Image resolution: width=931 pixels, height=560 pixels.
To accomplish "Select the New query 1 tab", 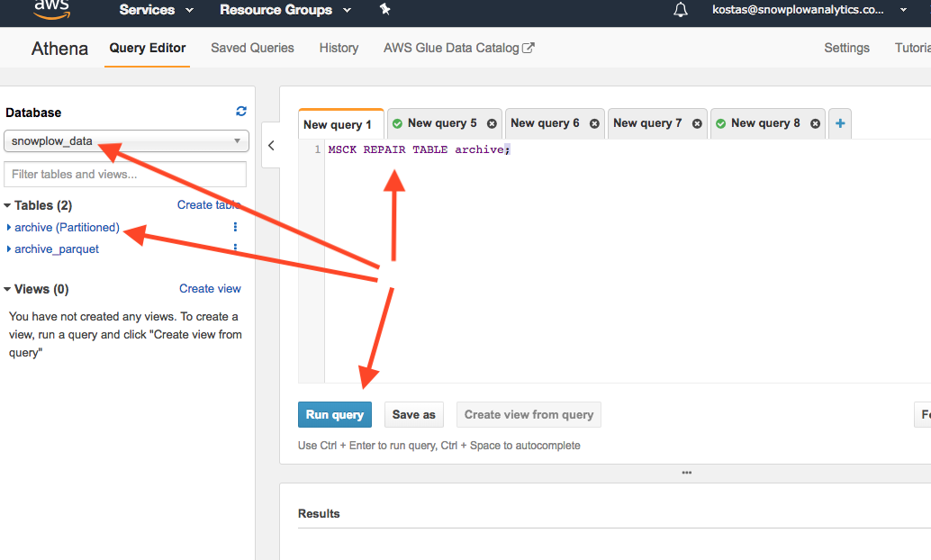I will (x=341, y=124).
